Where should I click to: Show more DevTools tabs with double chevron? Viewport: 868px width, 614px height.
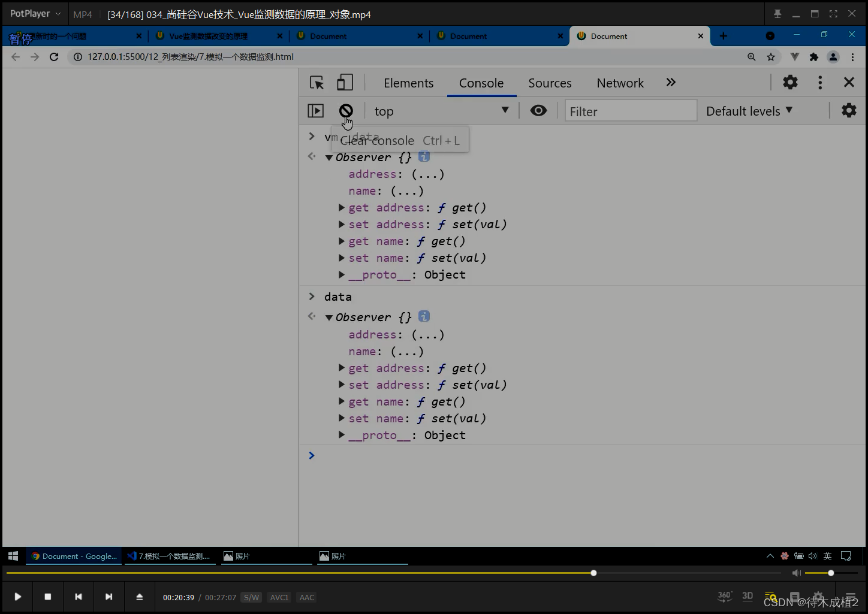point(671,82)
